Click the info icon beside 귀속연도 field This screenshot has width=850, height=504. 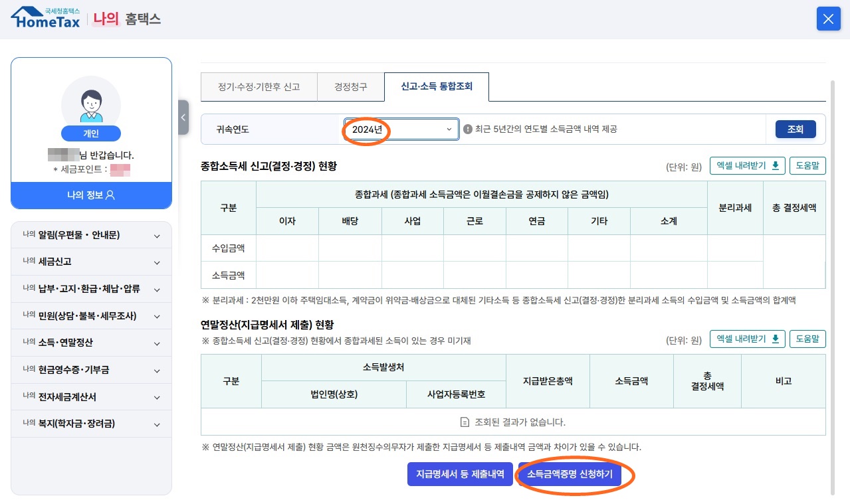pos(469,129)
